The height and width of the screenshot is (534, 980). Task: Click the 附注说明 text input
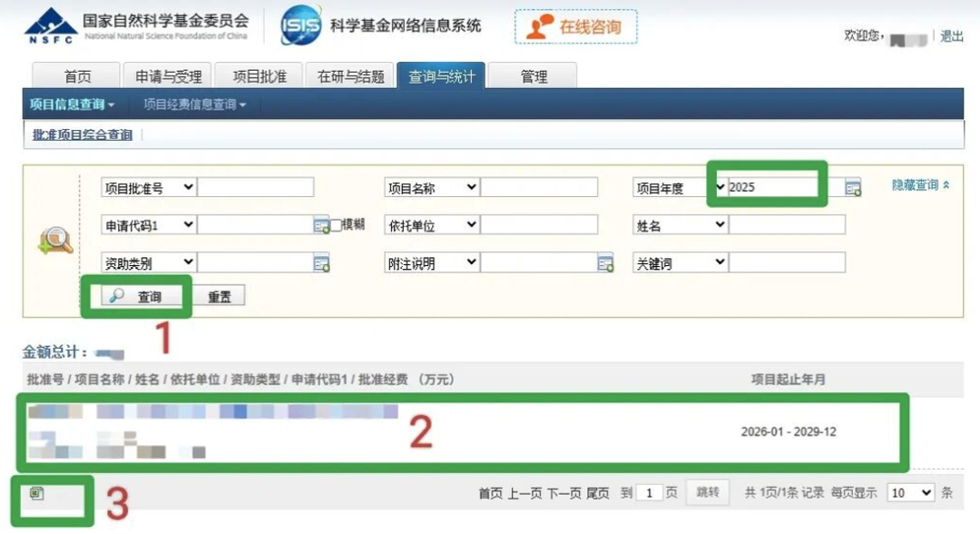(x=539, y=262)
